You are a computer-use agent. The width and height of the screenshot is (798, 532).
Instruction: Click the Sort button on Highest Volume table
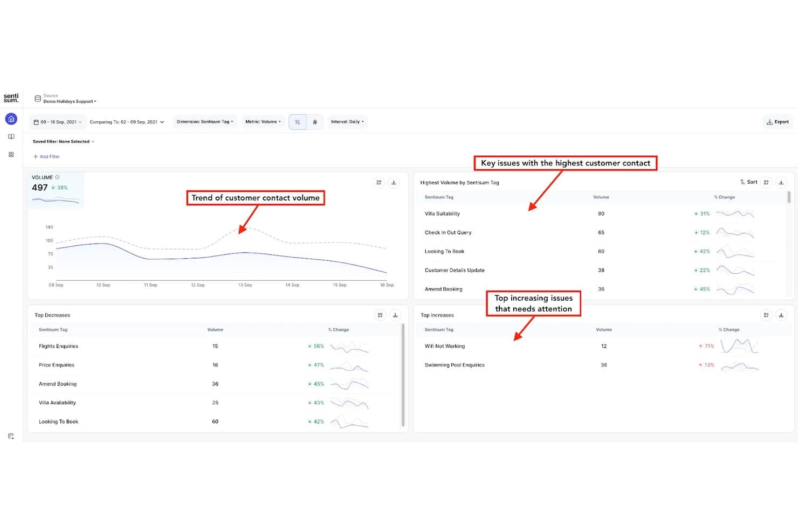pos(749,182)
